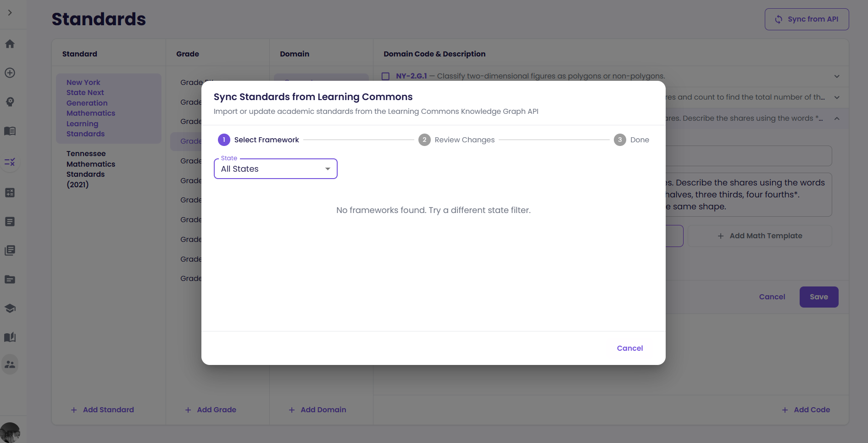Select New York State Next Generation standard
The image size is (868, 443).
click(109, 108)
